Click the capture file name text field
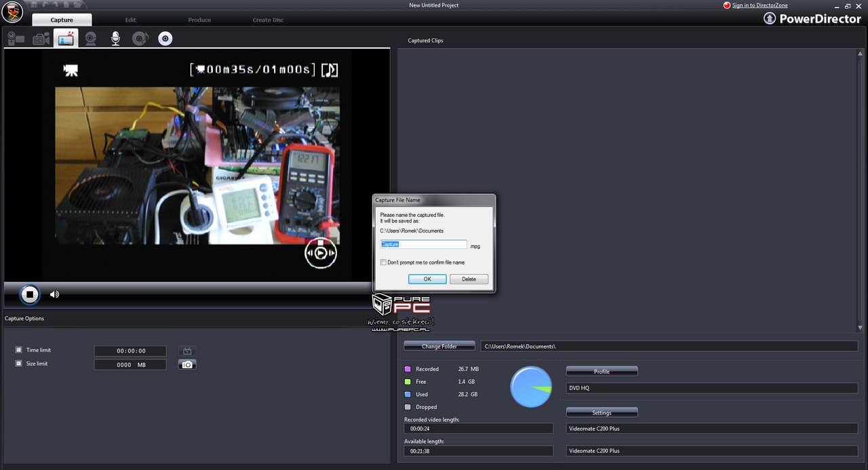Image resolution: width=868 pixels, height=470 pixels. [x=424, y=244]
